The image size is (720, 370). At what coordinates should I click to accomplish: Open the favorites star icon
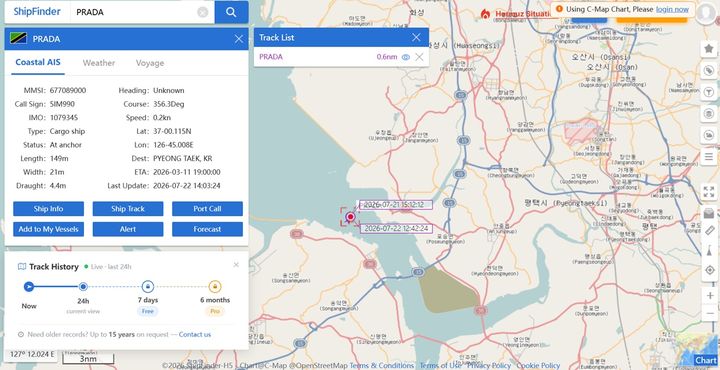point(709,48)
